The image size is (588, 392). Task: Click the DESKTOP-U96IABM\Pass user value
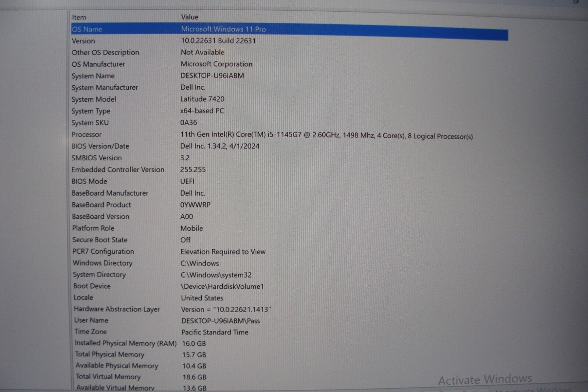point(220,321)
